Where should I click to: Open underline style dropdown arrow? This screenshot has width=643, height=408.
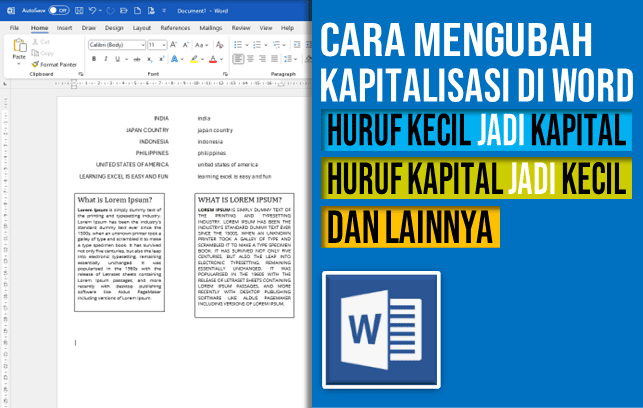tap(126, 59)
